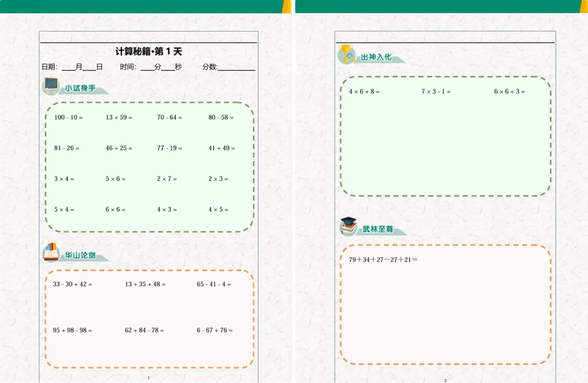This screenshot has width=588, height=383.
Task: Click the problem 2 × 7 =
Action: point(167,179)
